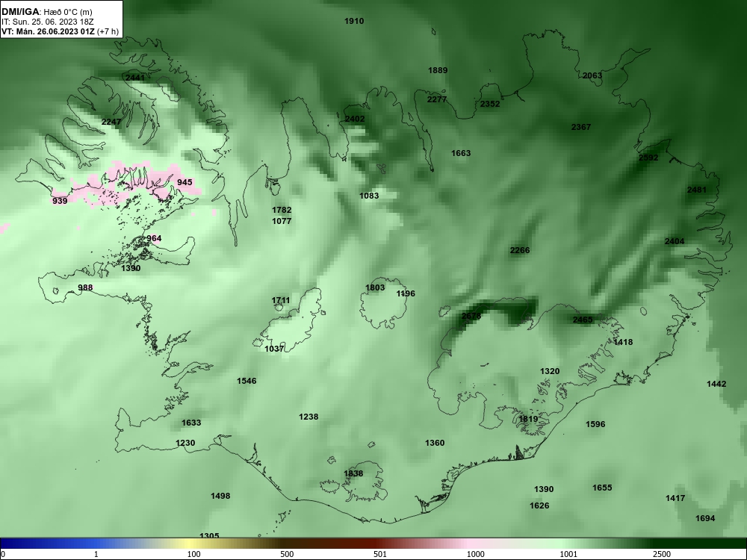Select the 988 value label

pos(85,287)
